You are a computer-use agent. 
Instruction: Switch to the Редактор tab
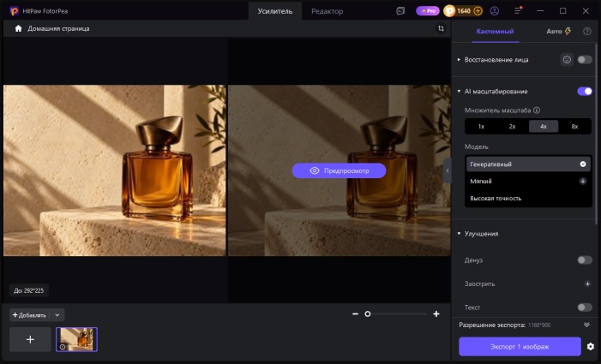[327, 11]
